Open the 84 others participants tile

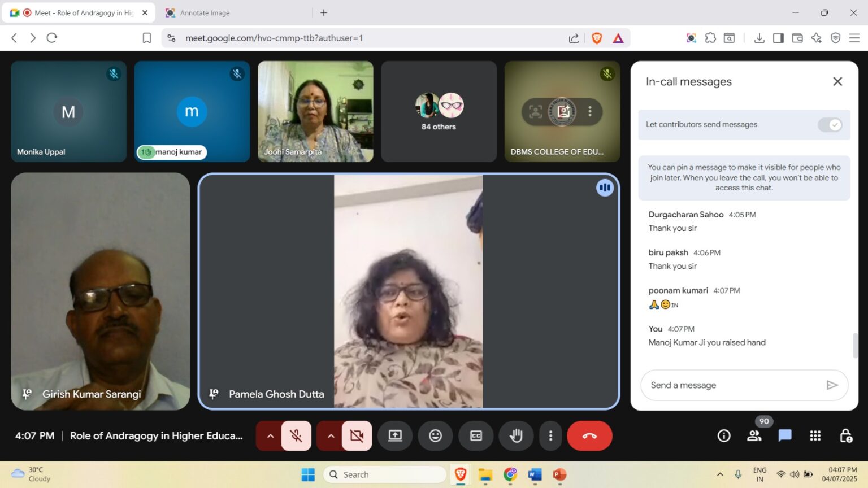(439, 112)
